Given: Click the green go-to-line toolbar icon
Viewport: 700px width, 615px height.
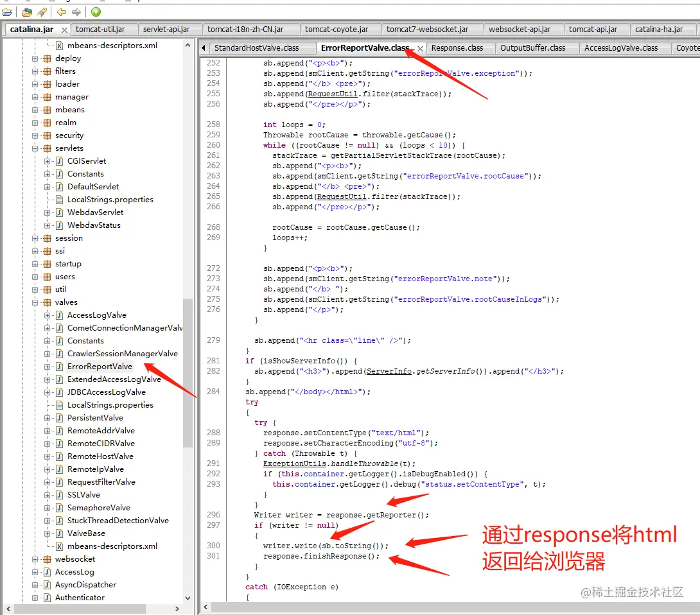Looking at the screenshot, I should click(x=95, y=12).
